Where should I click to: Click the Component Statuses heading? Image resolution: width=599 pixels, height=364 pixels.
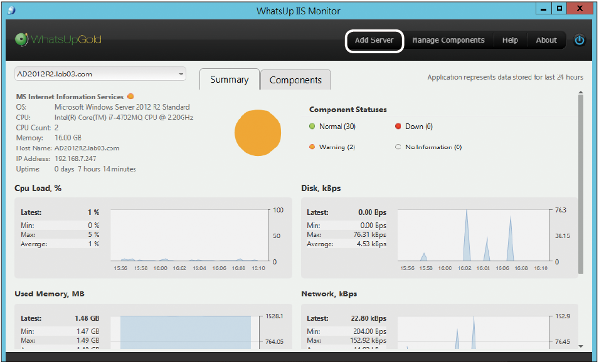click(347, 110)
